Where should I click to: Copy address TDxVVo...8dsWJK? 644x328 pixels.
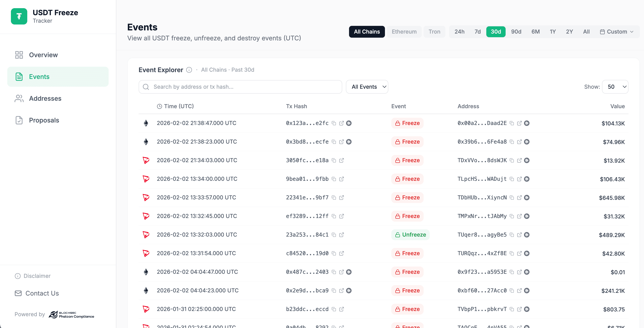[x=512, y=160]
